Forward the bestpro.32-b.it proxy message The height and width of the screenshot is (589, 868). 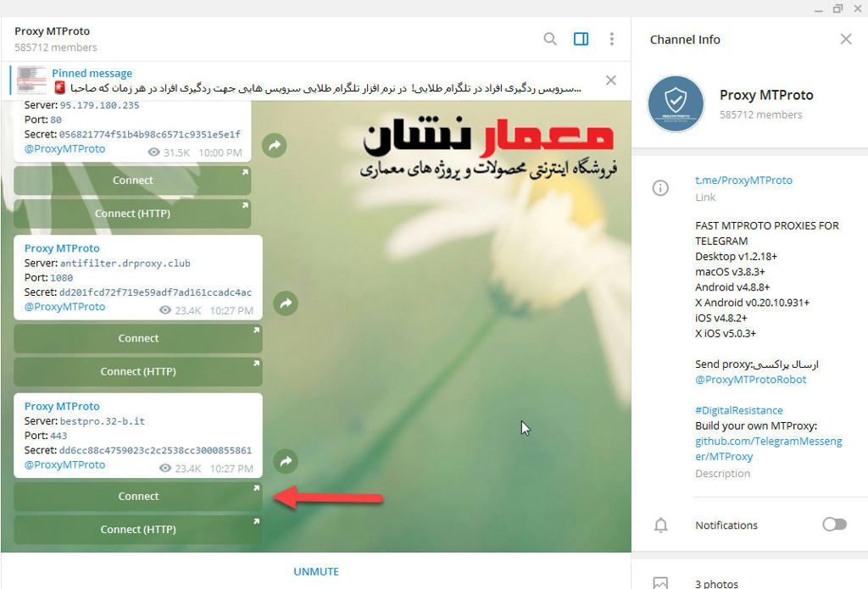[286, 461]
